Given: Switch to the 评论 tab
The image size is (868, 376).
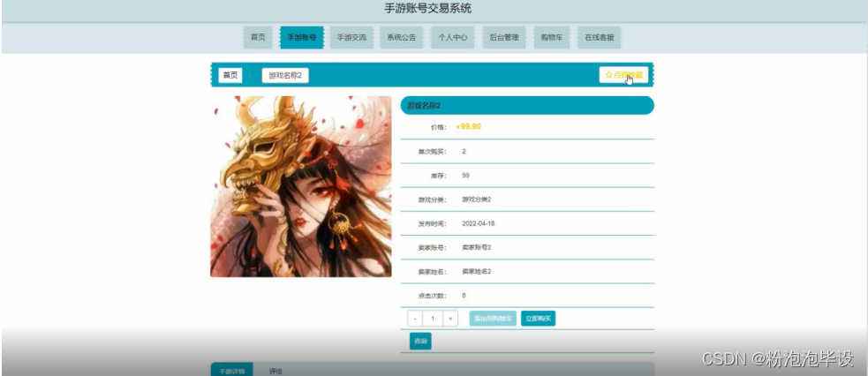Looking at the screenshot, I should (x=275, y=371).
